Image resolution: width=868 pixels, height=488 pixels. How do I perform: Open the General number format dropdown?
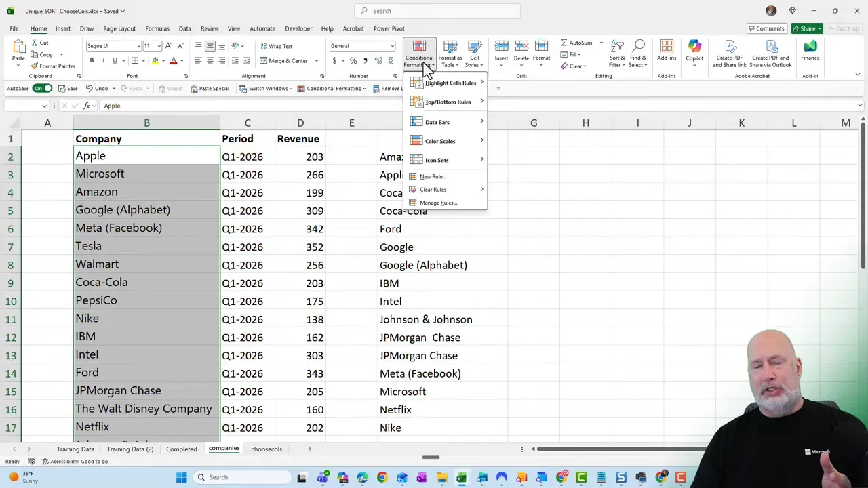(x=392, y=45)
